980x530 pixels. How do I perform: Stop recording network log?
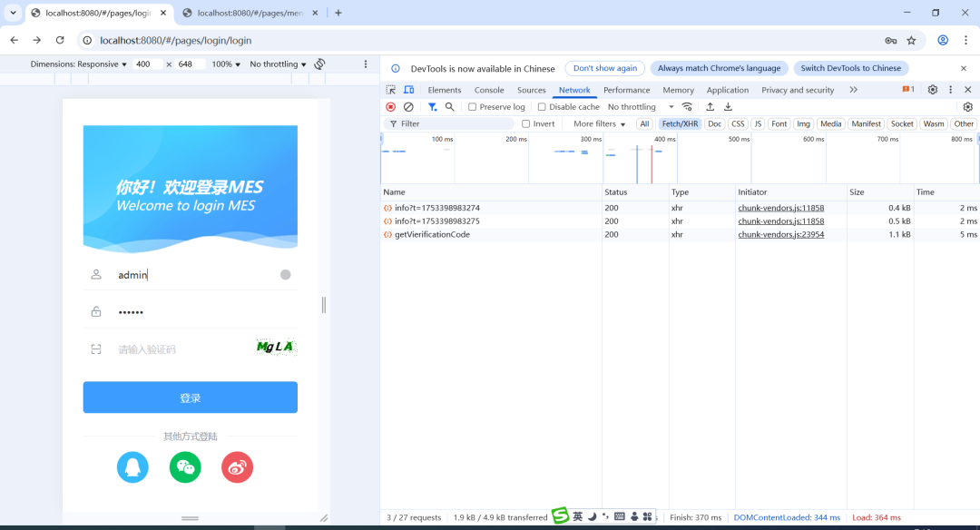(391, 107)
